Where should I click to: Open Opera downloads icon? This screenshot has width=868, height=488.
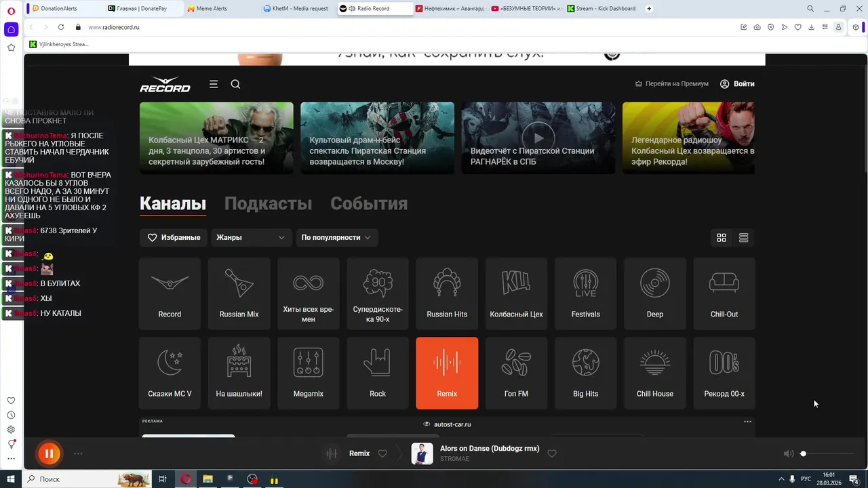click(811, 27)
